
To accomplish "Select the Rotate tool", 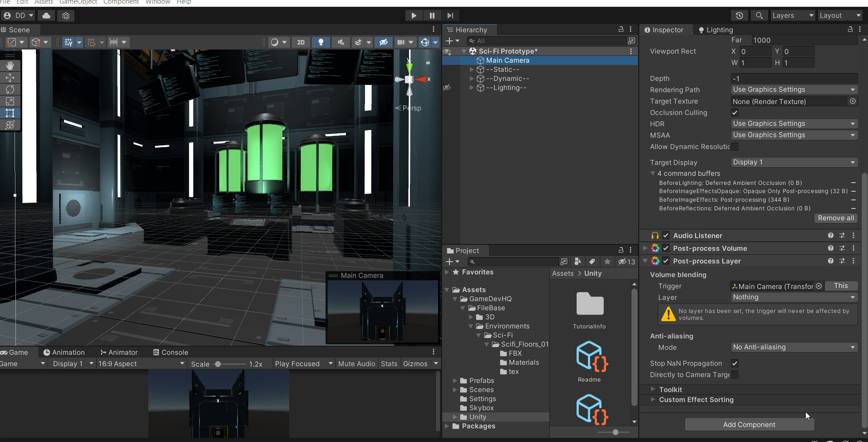I will [x=10, y=89].
